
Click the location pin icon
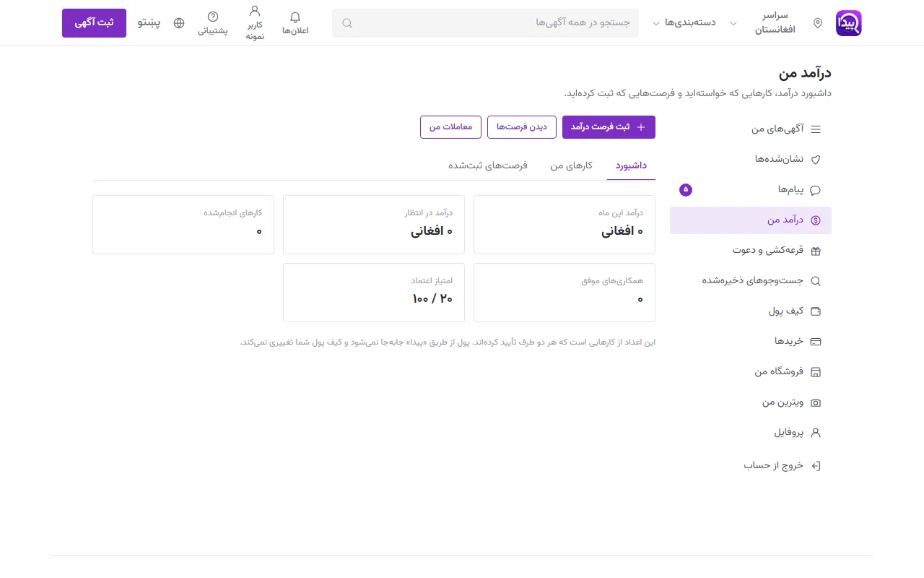coord(818,23)
